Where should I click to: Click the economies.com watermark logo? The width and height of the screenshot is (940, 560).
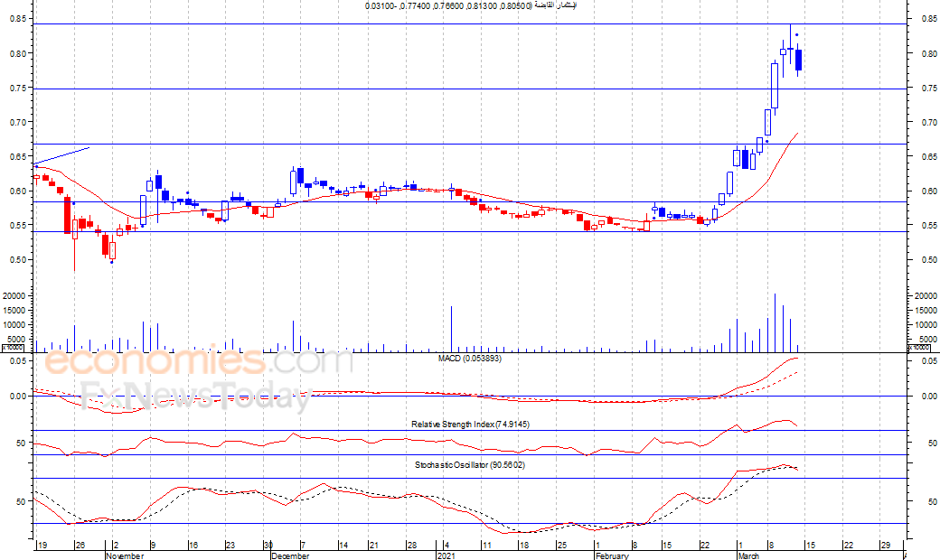coord(199,363)
